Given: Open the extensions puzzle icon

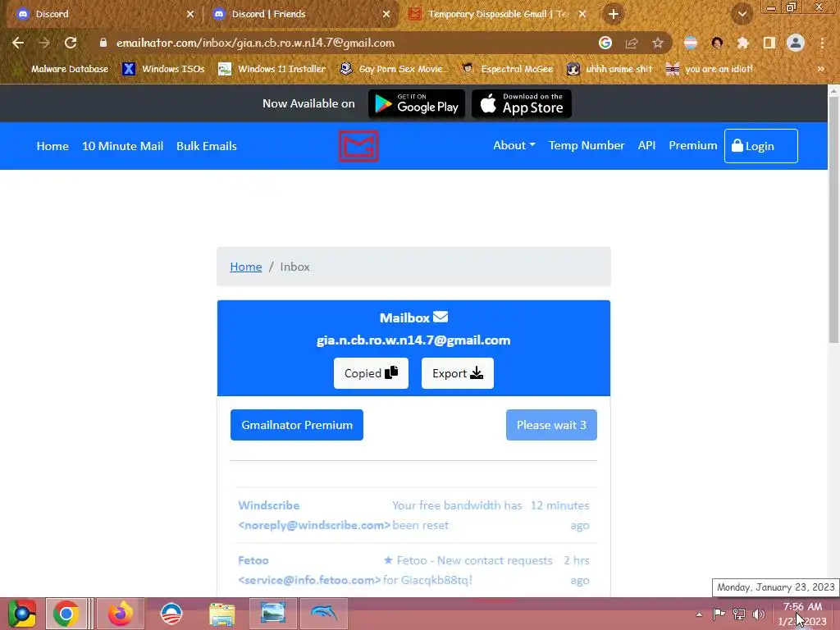Looking at the screenshot, I should 742,43.
